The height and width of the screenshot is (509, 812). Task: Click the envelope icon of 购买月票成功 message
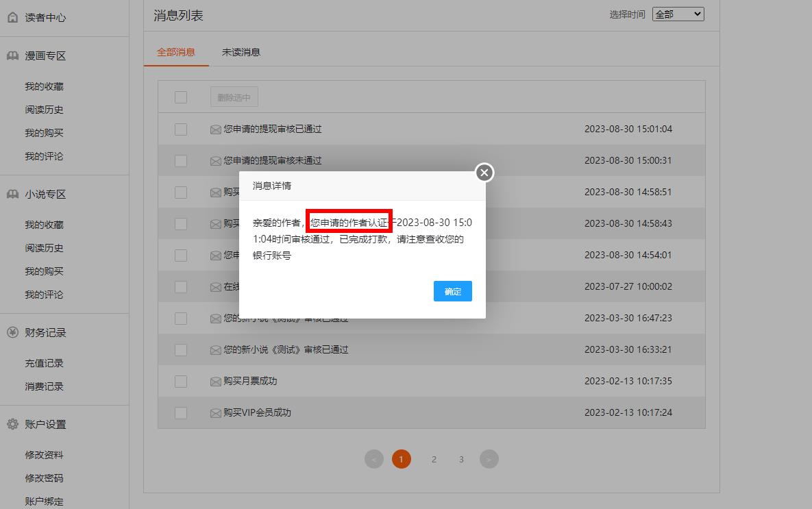tap(216, 382)
